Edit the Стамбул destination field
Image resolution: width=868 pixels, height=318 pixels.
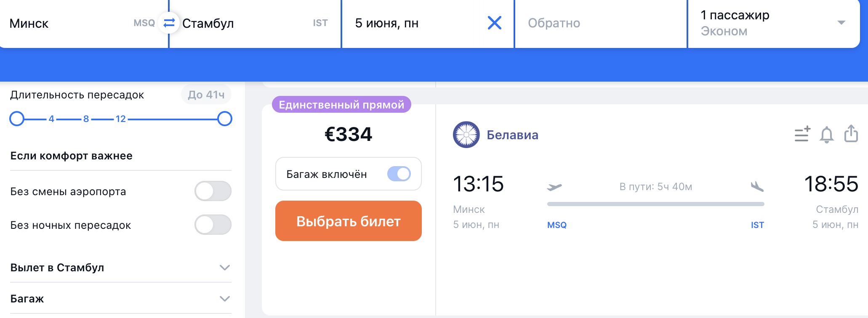click(244, 23)
